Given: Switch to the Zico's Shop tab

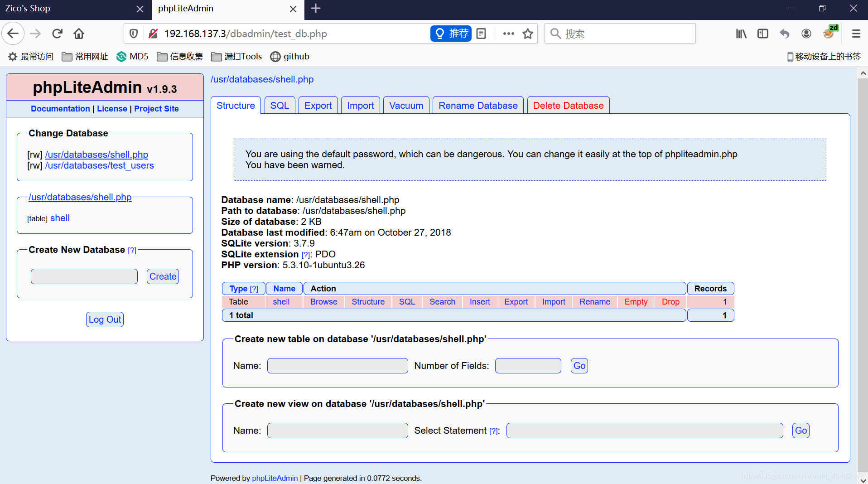Looking at the screenshot, I should [68, 9].
